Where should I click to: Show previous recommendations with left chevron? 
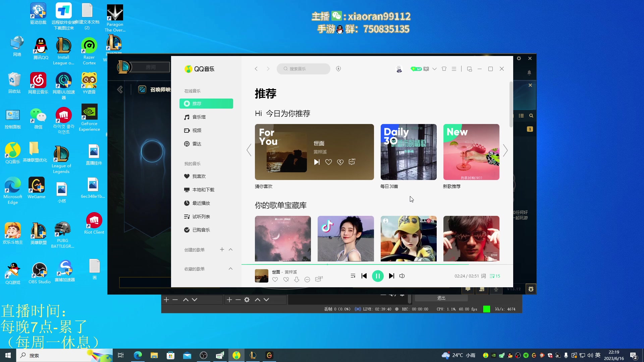point(249,150)
